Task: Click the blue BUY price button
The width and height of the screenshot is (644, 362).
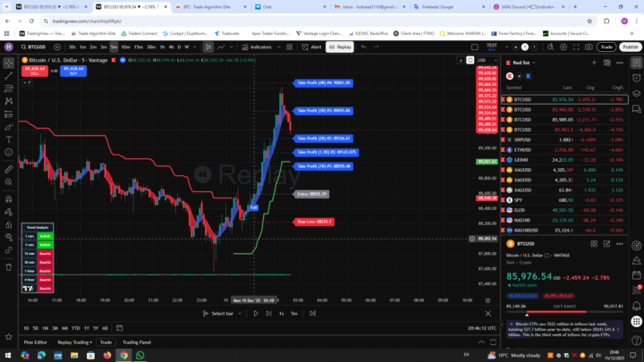Action: (x=73, y=71)
